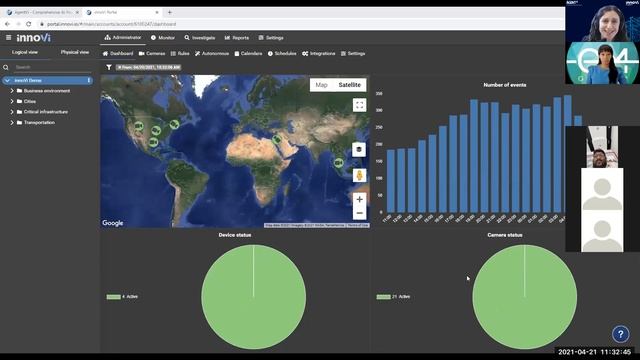
Task: Expand the Business environment folder
Action: [12, 91]
